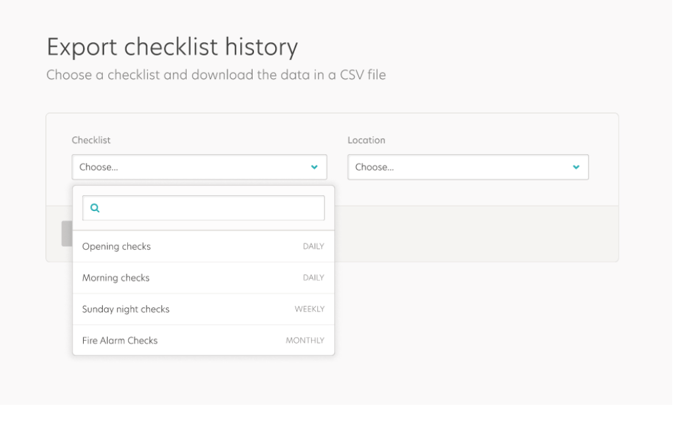Select the Opening checks option
The width and height of the screenshot is (688, 426).
(204, 247)
